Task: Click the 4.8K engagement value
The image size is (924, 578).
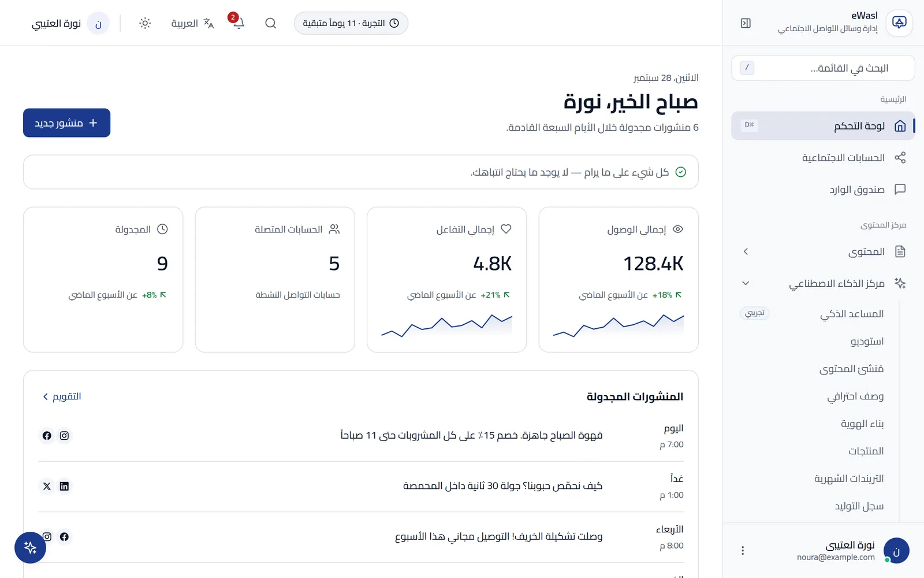Action: coord(493,264)
